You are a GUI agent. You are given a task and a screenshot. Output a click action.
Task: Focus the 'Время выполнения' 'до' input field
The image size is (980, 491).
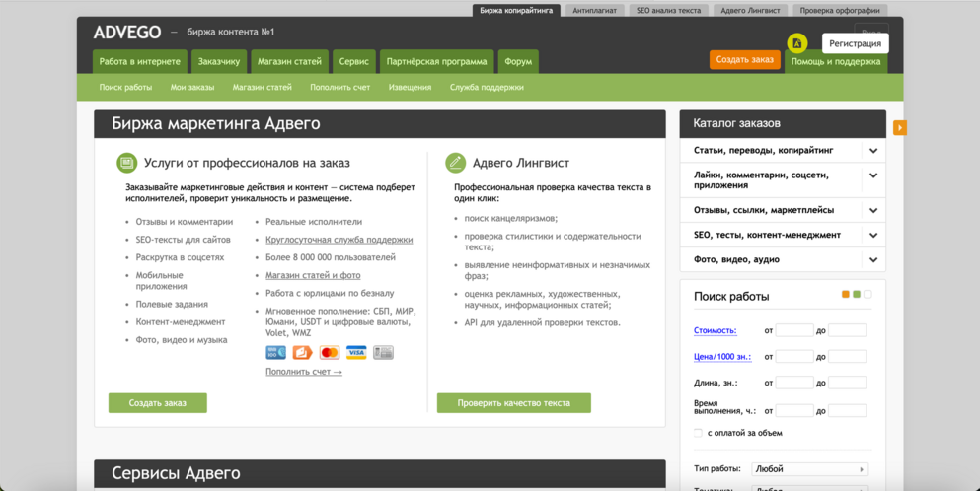(847, 410)
